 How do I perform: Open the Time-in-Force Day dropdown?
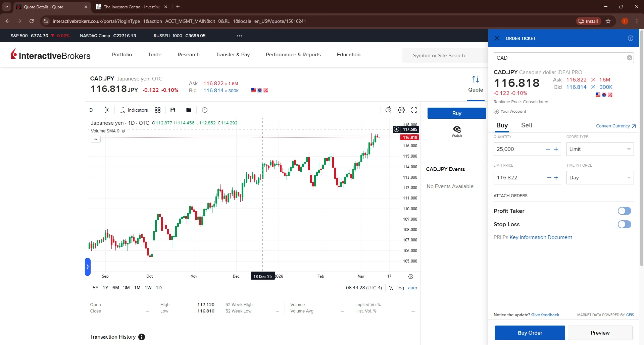tap(600, 178)
